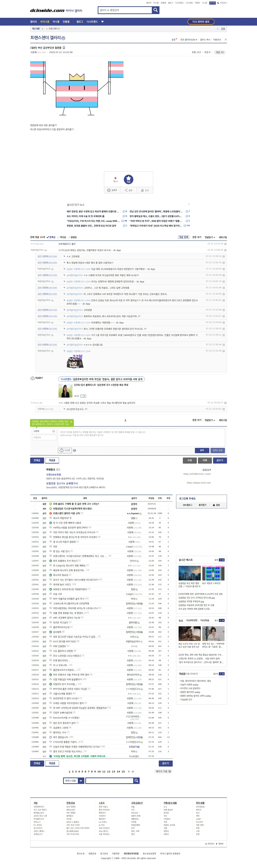Click the top 갤러리 & 통합검색 search field
The height and width of the screenshot is (868, 257).
(x=125, y=10)
